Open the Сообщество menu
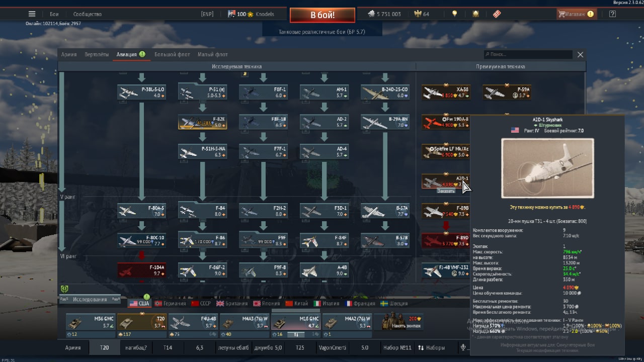Image resolution: width=644 pixels, height=362 pixels. 87,14
